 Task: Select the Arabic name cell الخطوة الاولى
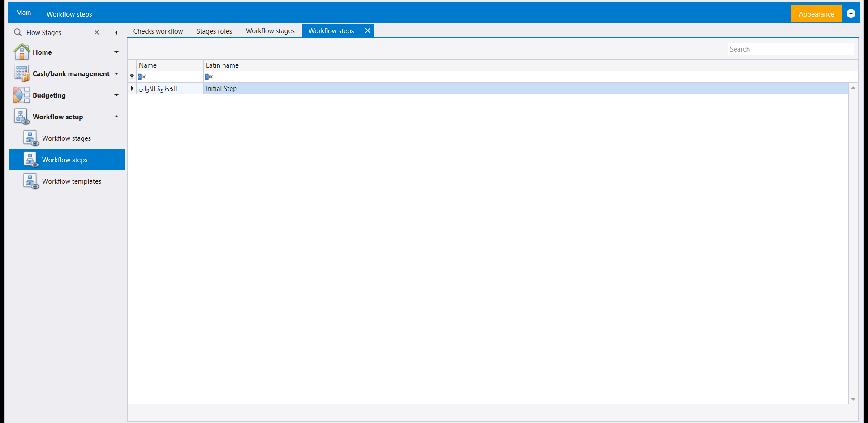pyautogui.click(x=170, y=88)
